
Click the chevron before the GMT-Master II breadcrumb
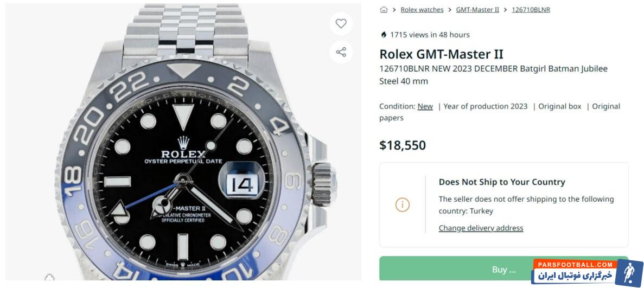click(450, 10)
